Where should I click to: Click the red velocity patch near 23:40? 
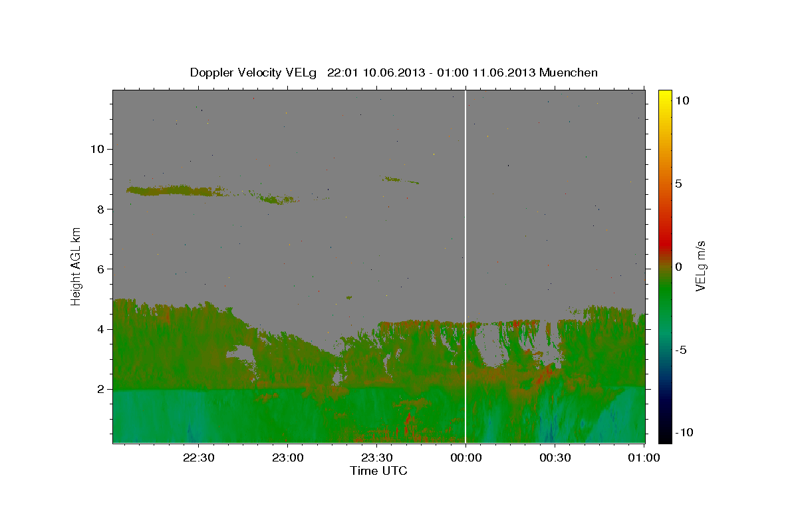pos(408,422)
